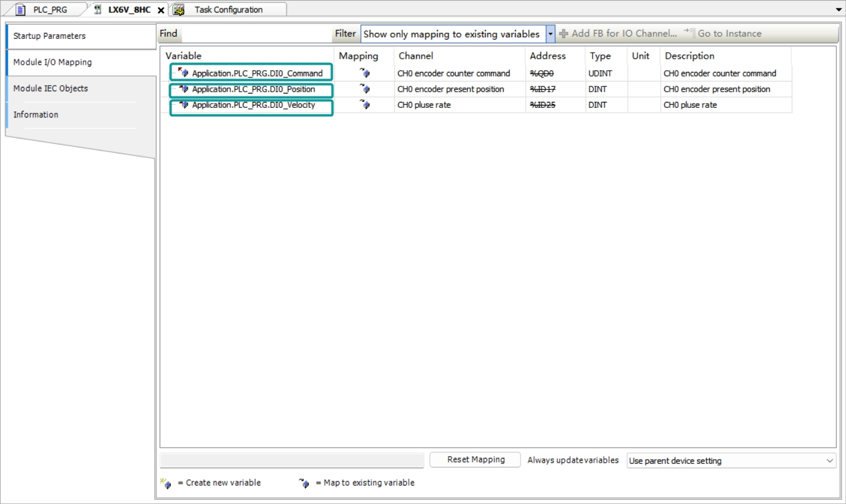
Task: Open the editor tab list dropdown arrow
Action: point(839,10)
